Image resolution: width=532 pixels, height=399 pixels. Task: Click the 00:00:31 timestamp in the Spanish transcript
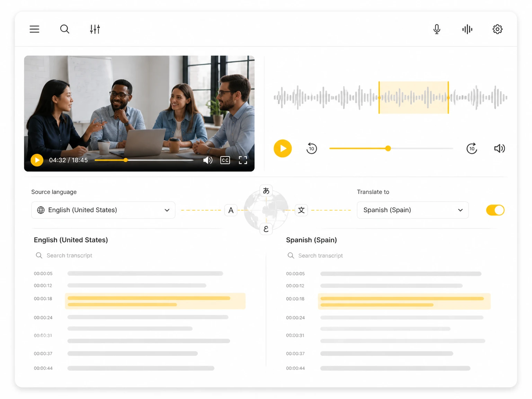[295, 335]
